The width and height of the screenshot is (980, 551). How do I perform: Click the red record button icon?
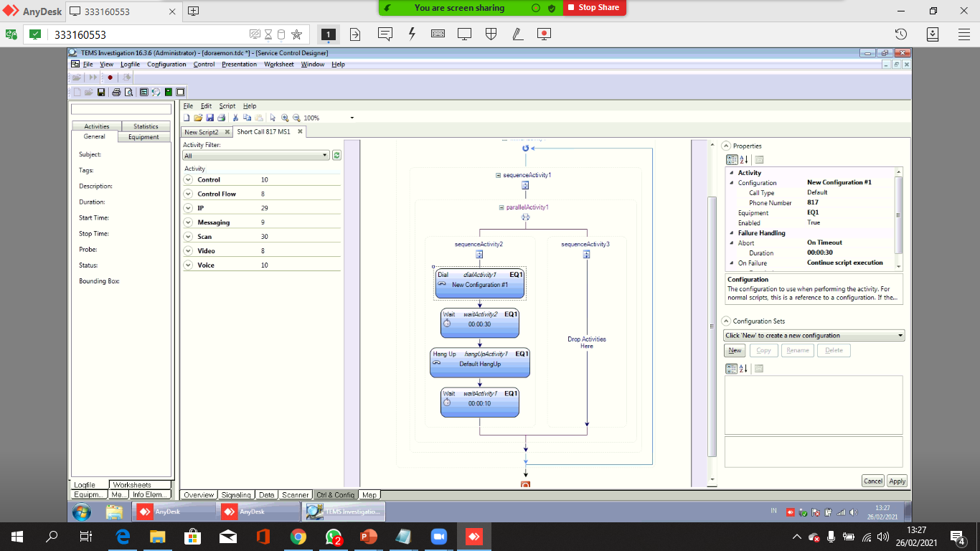110,77
